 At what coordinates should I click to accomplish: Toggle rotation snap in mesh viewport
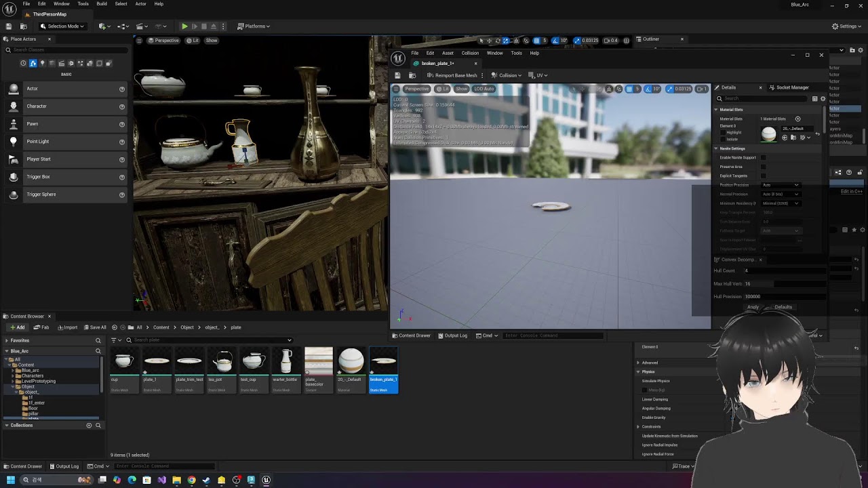tap(647, 89)
